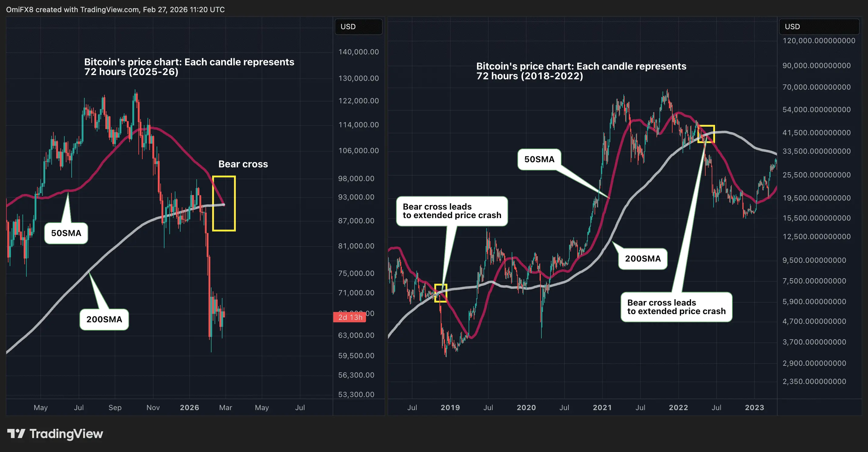The height and width of the screenshot is (452, 868).
Task: Click the Bear cross text label
Action: pyautogui.click(x=243, y=164)
